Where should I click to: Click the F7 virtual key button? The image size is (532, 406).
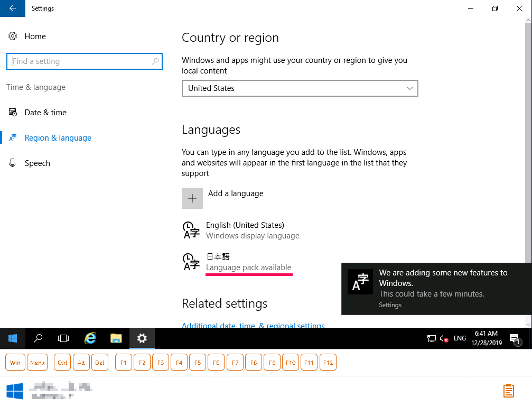coord(235,363)
